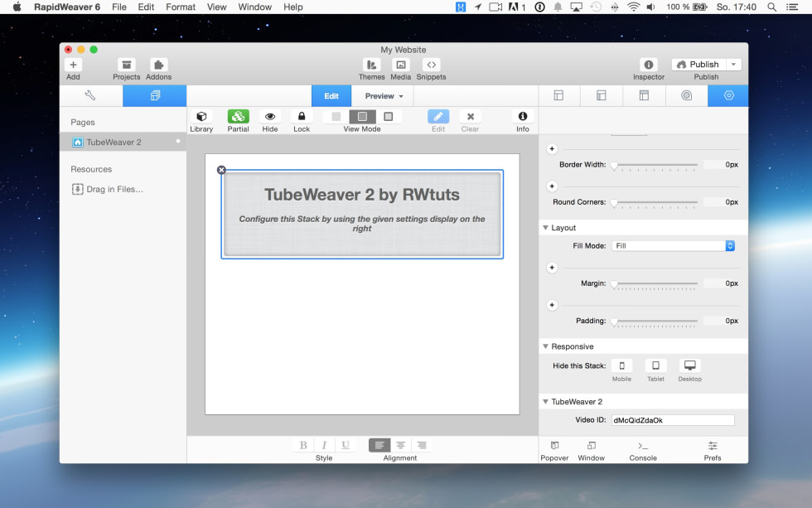Align text center
This screenshot has height=508, width=812.
click(400, 445)
